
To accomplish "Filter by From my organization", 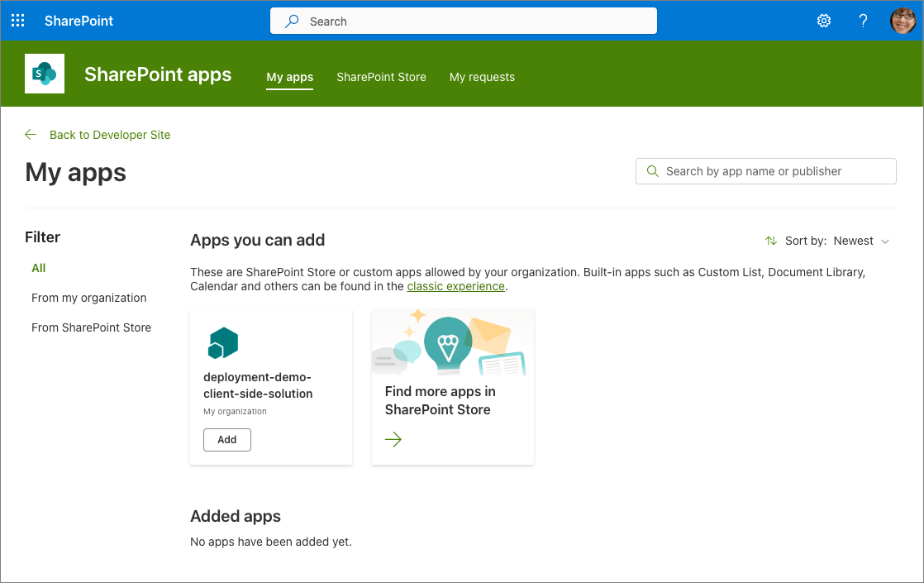I will 89,298.
